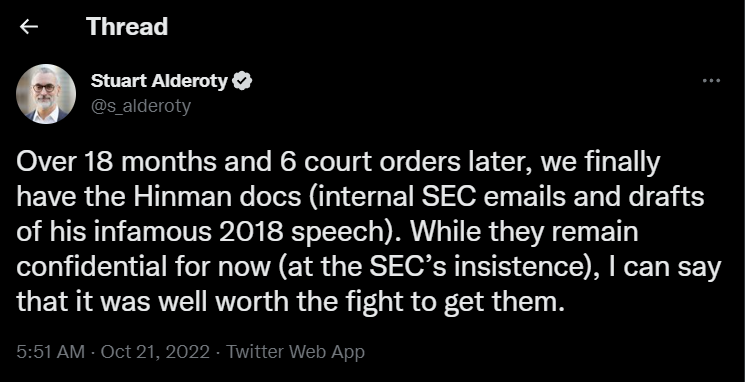Click the word "confidential" in the tweet
This screenshot has width=745, height=382.
(x=91, y=267)
